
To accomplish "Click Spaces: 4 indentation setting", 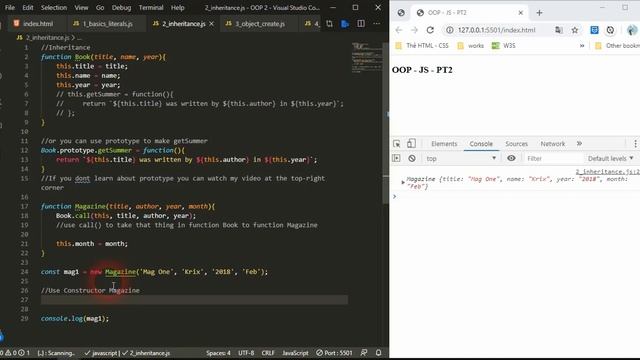I will 218,353.
